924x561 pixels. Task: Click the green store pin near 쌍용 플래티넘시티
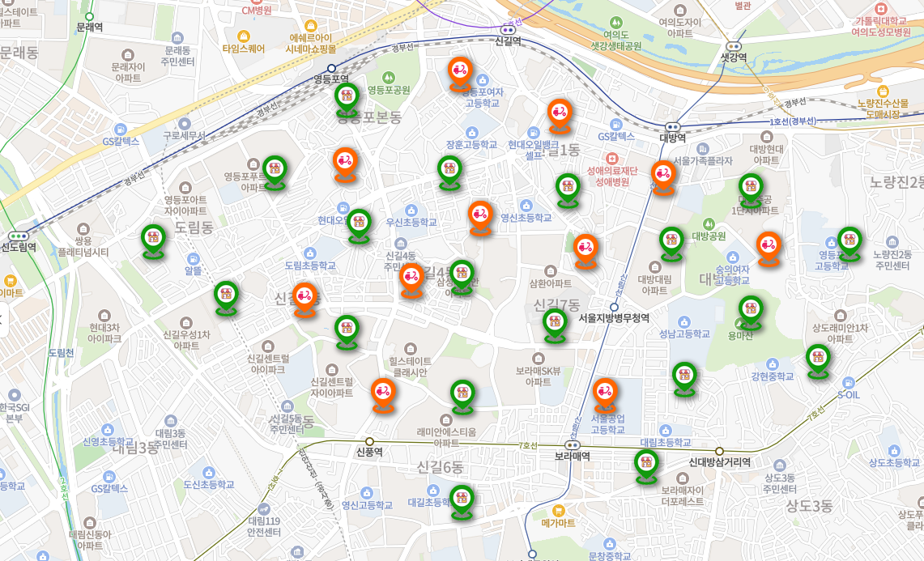click(153, 239)
